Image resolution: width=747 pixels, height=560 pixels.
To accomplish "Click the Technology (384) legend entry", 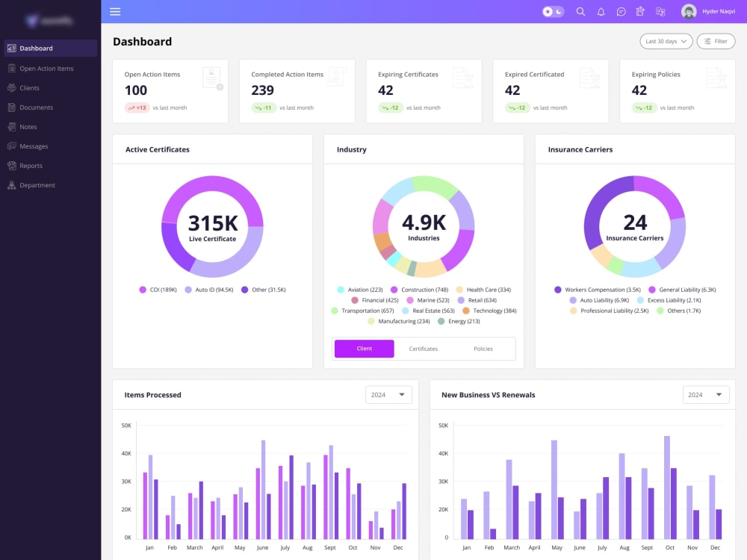I will (x=489, y=311).
